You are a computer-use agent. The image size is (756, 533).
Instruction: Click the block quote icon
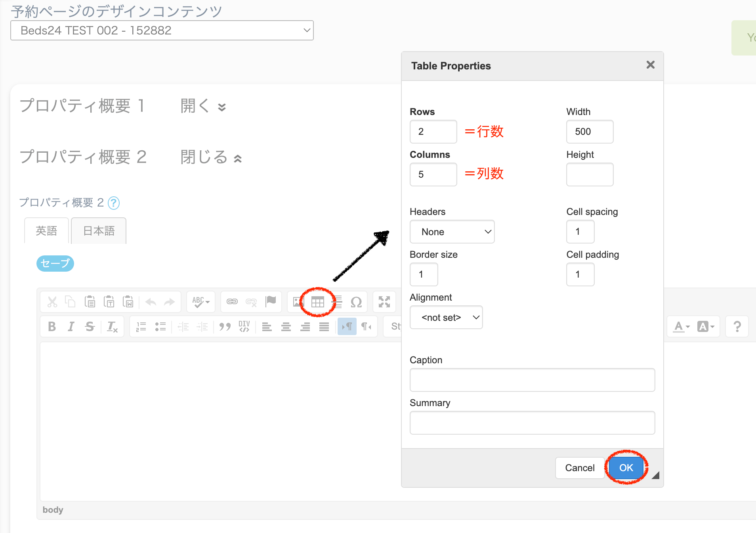pyautogui.click(x=225, y=327)
